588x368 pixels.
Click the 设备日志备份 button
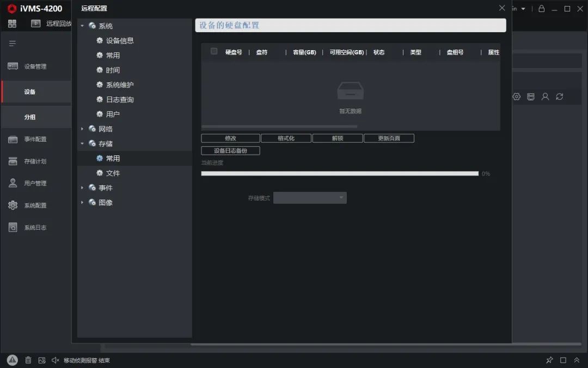[x=230, y=150]
